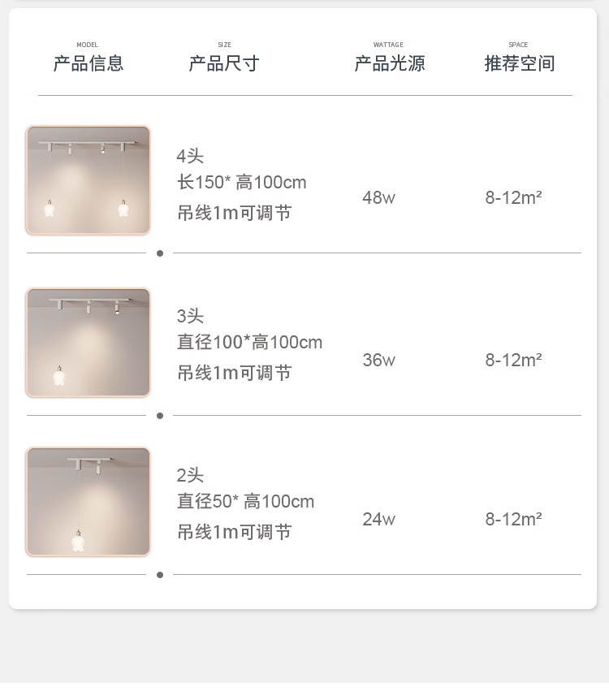
Task: Click the 长150* 高100cm size text
Action: coord(242,183)
